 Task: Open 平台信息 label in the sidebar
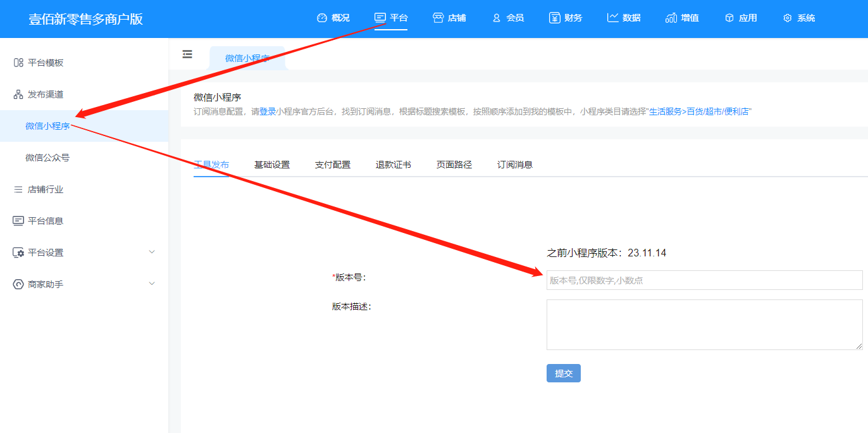click(x=46, y=221)
